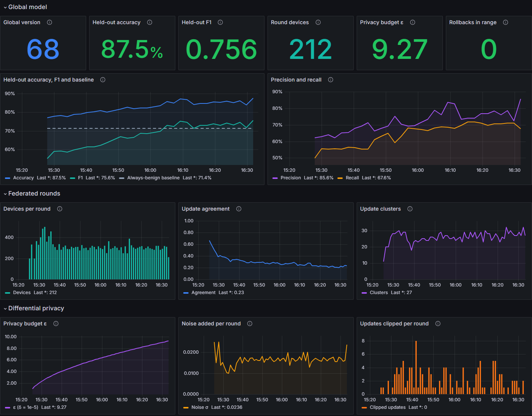This screenshot has height=416, width=532.
Task: Click purple Clusters legend color swatch
Action: click(364, 293)
